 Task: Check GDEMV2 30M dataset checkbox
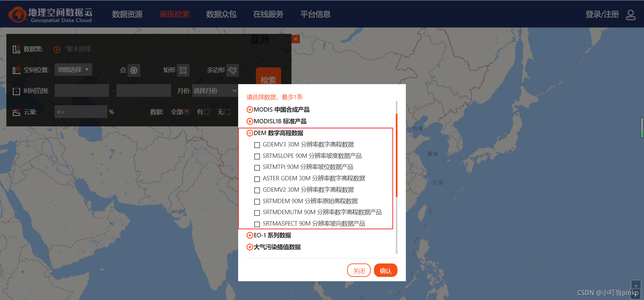point(257,190)
